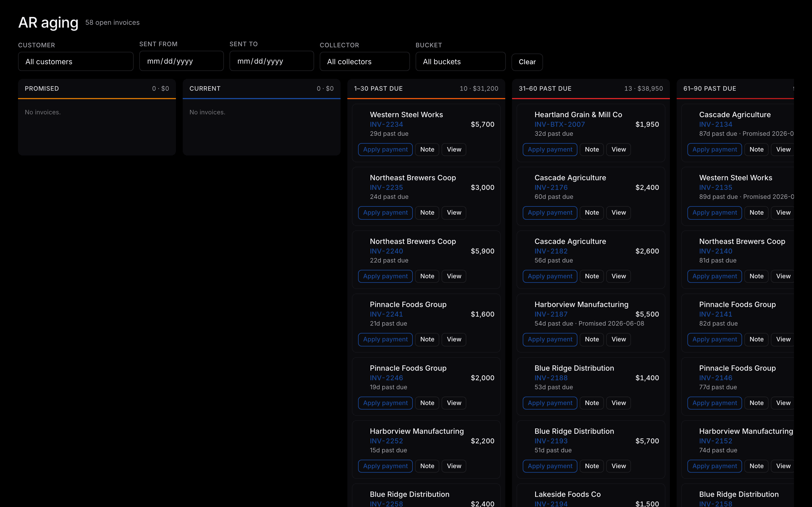The image size is (812, 507).
Task: View invoice INV-2241 for Pinnacle Foods Group
Action: pos(454,339)
